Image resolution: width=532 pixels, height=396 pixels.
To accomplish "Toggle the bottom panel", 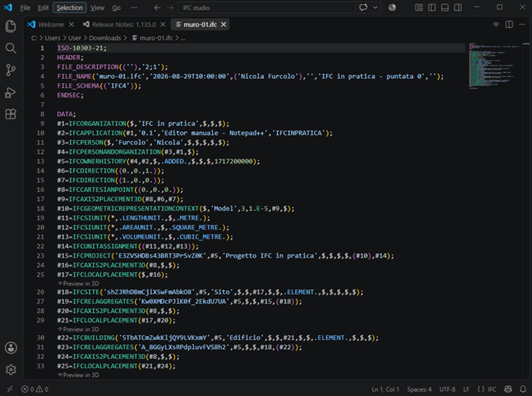I will tap(445, 7).
